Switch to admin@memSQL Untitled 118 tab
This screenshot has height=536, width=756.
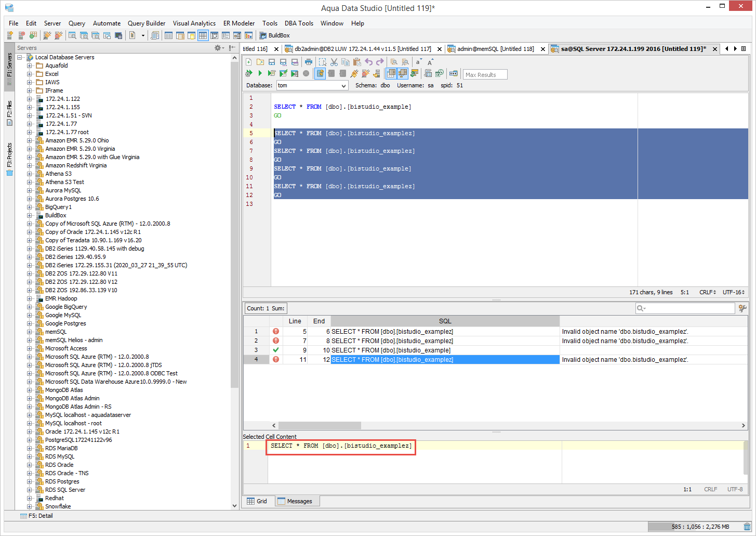(495, 49)
